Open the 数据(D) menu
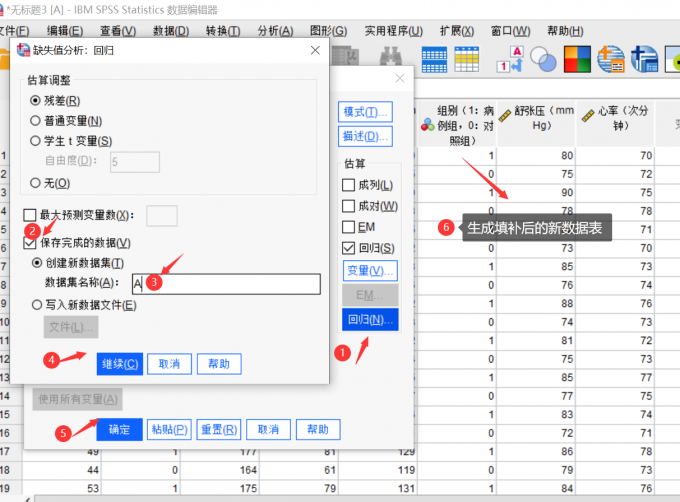 tap(171, 31)
